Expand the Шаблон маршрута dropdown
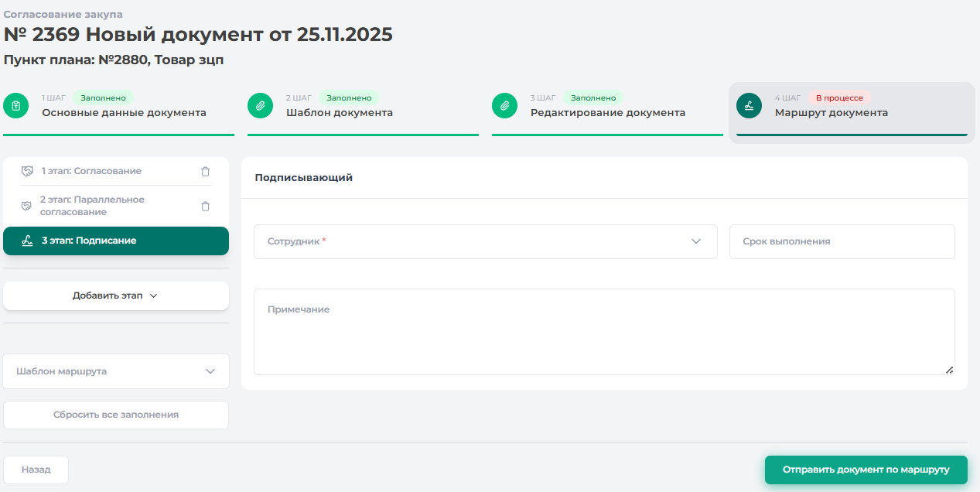The height and width of the screenshot is (492, 980). [x=116, y=371]
